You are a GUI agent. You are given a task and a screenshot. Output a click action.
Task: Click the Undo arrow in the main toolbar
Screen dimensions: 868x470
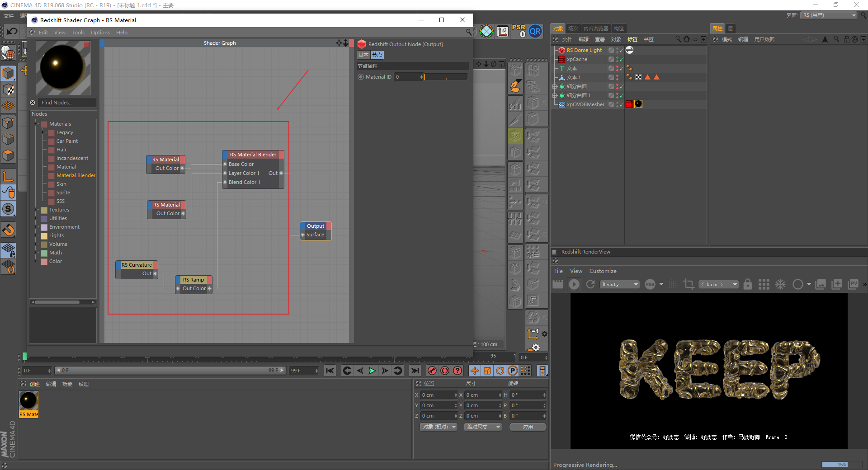12,31
